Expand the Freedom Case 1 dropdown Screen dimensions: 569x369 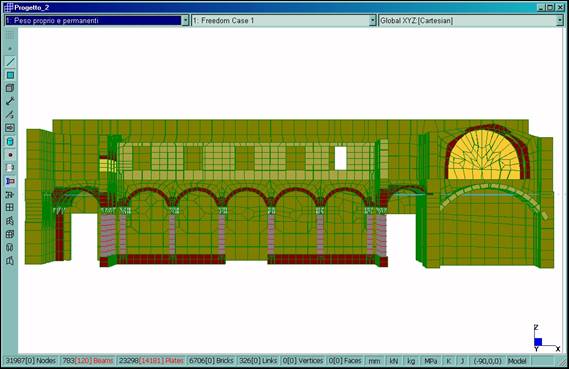[x=372, y=21]
